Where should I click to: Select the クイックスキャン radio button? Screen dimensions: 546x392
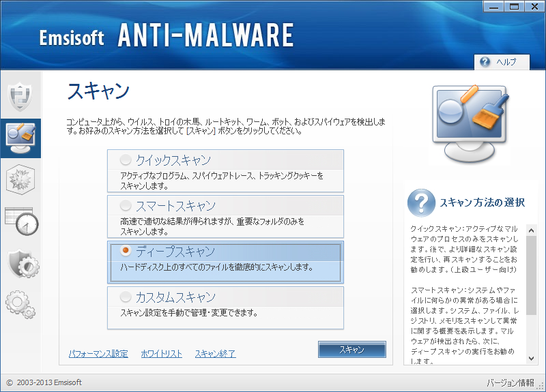point(126,160)
